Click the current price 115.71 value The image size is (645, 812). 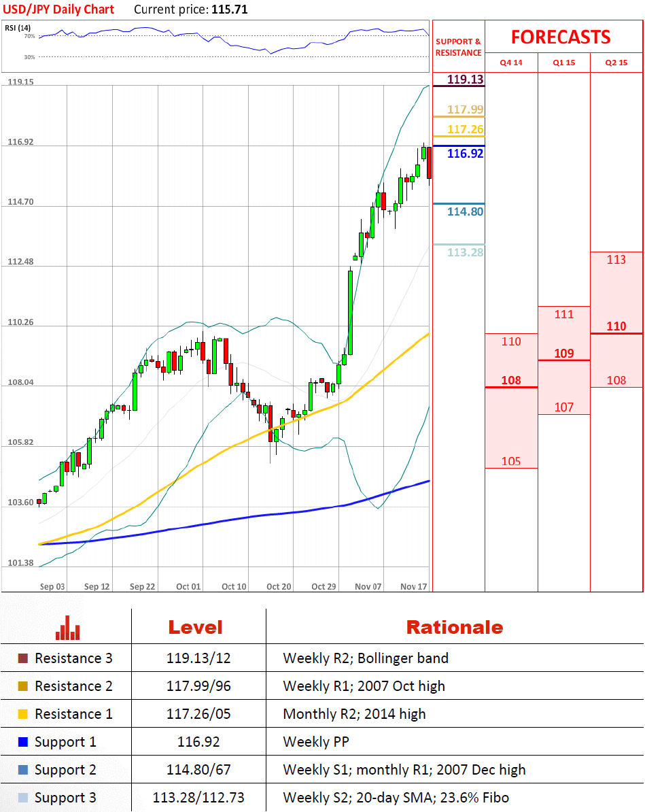pyautogui.click(x=229, y=10)
